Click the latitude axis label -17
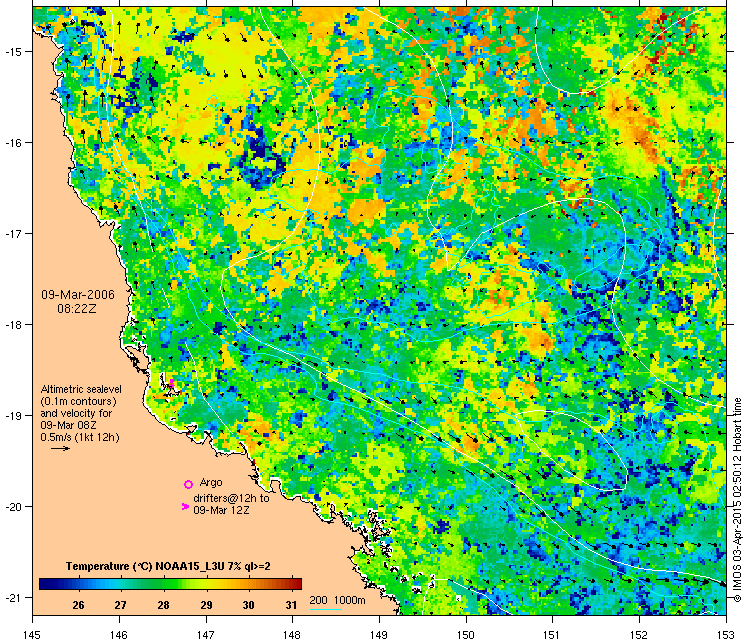This screenshot has height=640, width=750. tap(13, 233)
